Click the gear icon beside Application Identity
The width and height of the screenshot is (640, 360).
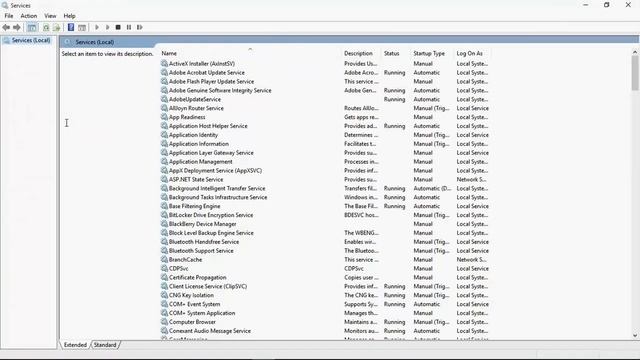pos(164,135)
